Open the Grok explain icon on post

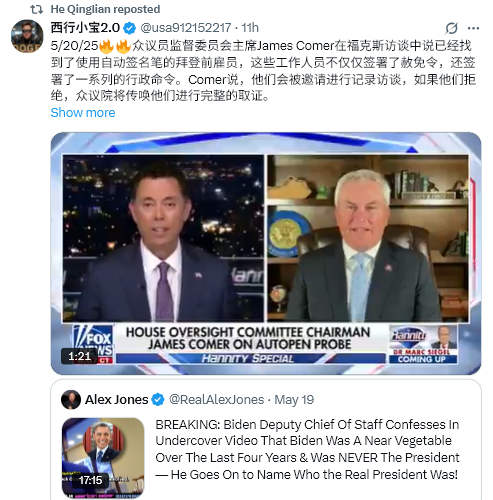click(x=451, y=28)
